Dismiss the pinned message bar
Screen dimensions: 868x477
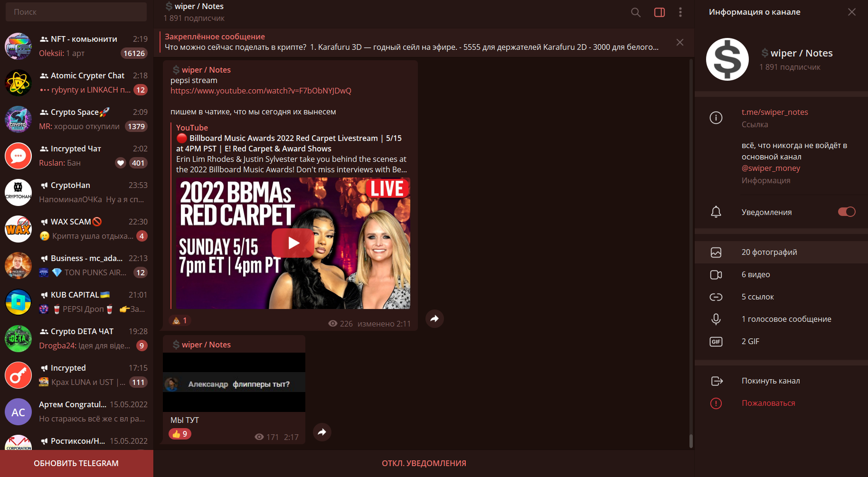pos(680,42)
